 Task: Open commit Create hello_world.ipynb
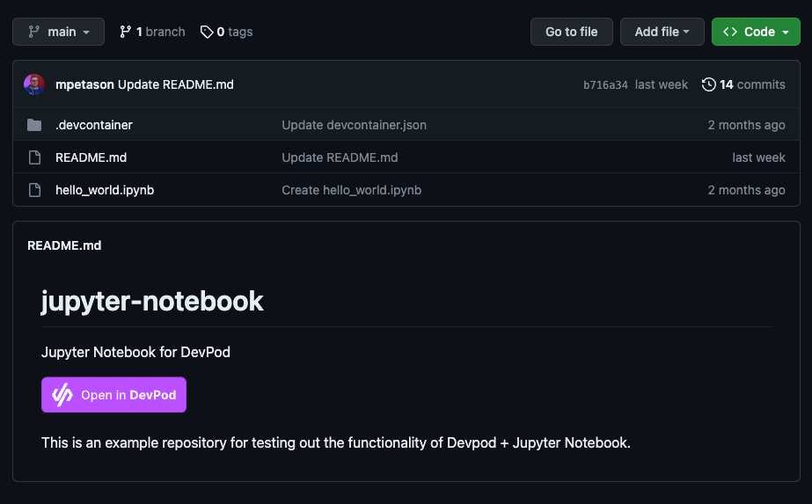352,190
